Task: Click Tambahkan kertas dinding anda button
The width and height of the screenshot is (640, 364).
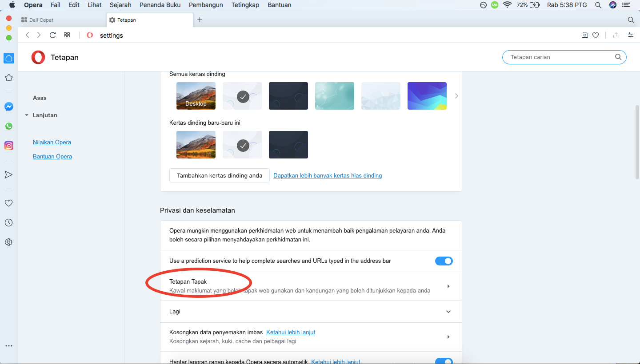Action: (x=219, y=175)
